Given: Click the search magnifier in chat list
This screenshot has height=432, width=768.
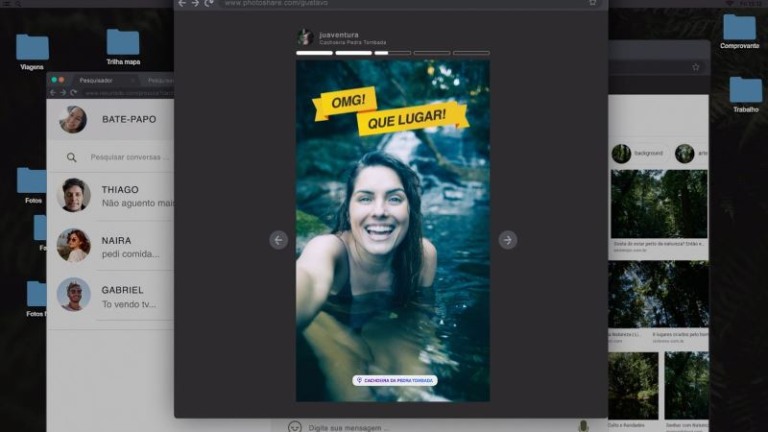Looking at the screenshot, I should [72, 157].
